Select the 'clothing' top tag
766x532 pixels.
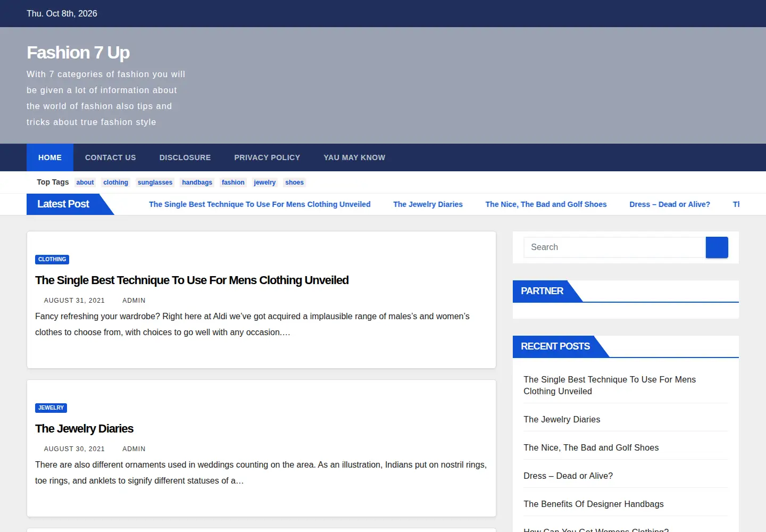[115, 182]
